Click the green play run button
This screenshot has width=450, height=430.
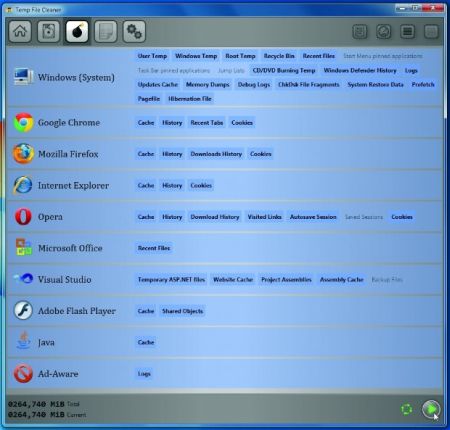pyautogui.click(x=431, y=409)
